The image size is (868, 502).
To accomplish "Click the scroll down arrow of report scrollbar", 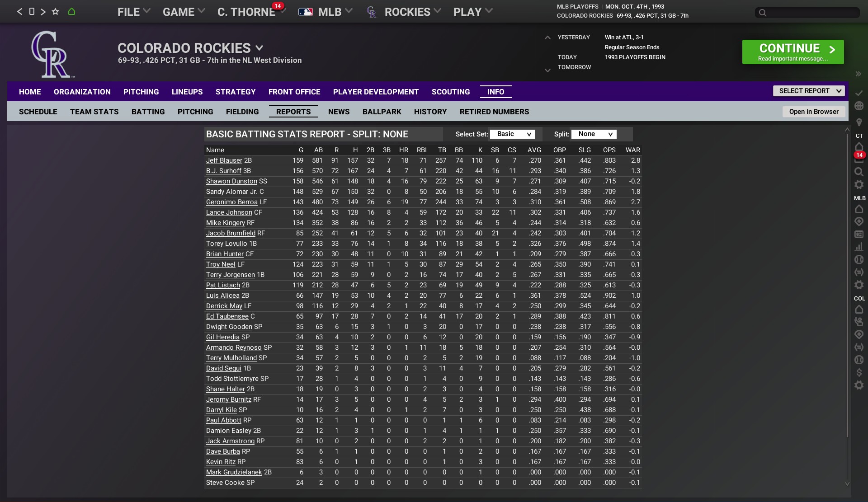I will pos(848,483).
